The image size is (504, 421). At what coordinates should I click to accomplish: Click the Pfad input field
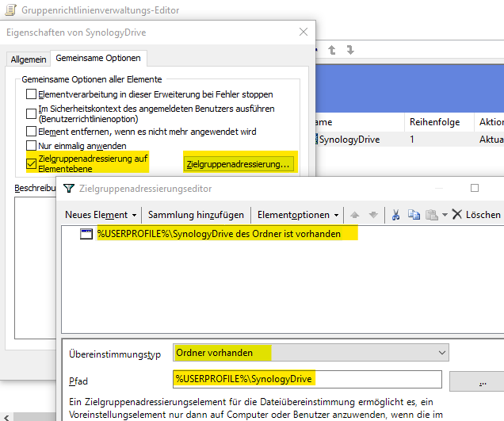click(x=307, y=379)
